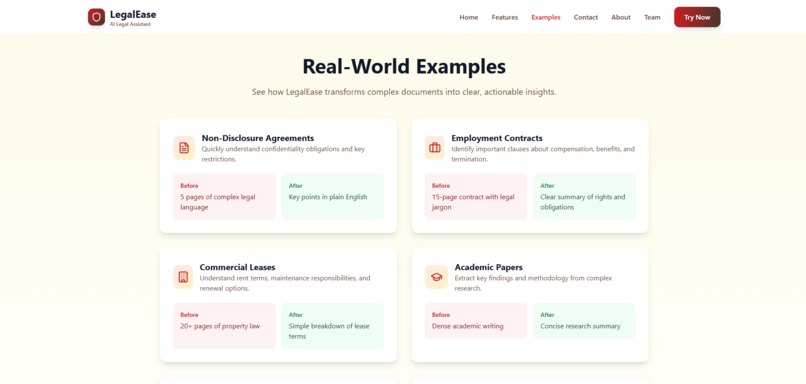Image resolution: width=806 pixels, height=384 pixels.
Task: Open the Features nav link
Action: 505,17
